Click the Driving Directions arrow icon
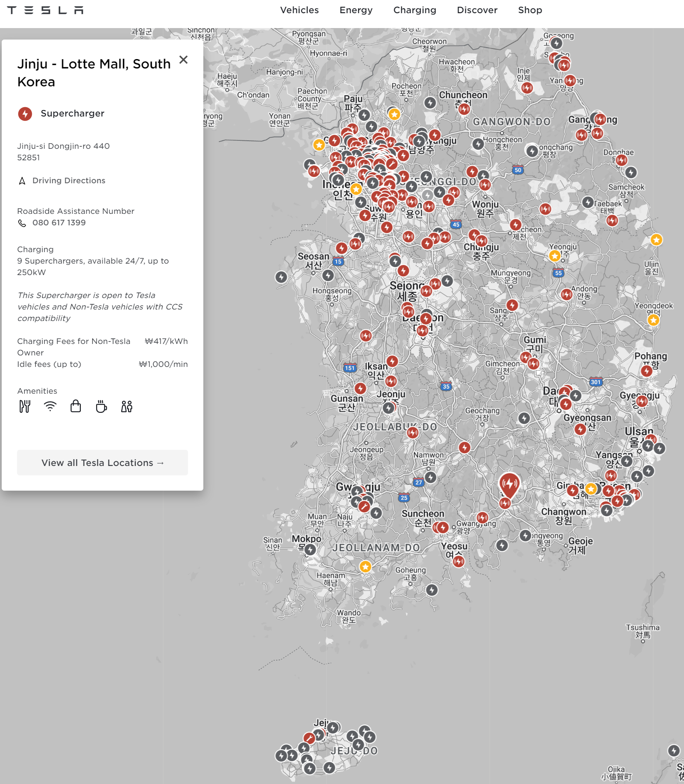Screen dimensions: 684x784 point(22,181)
